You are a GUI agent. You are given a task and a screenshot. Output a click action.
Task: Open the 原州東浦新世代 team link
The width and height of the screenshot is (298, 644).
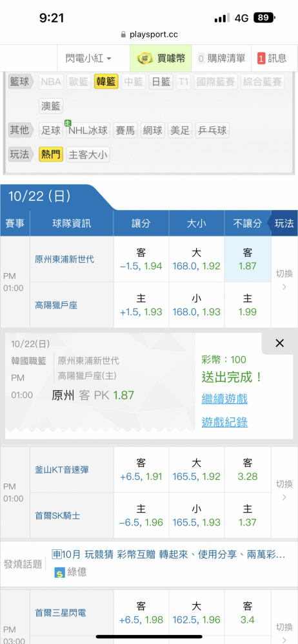pyautogui.click(x=65, y=259)
